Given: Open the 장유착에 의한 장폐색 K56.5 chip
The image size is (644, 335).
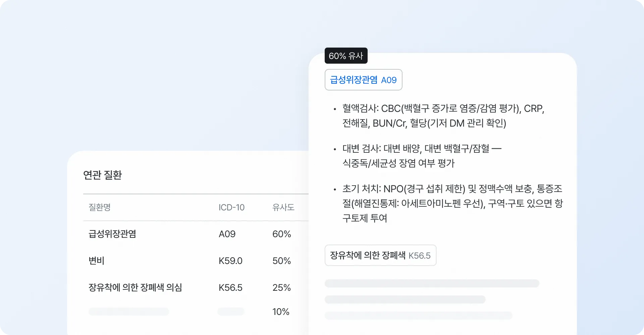Looking at the screenshot, I should (x=380, y=255).
